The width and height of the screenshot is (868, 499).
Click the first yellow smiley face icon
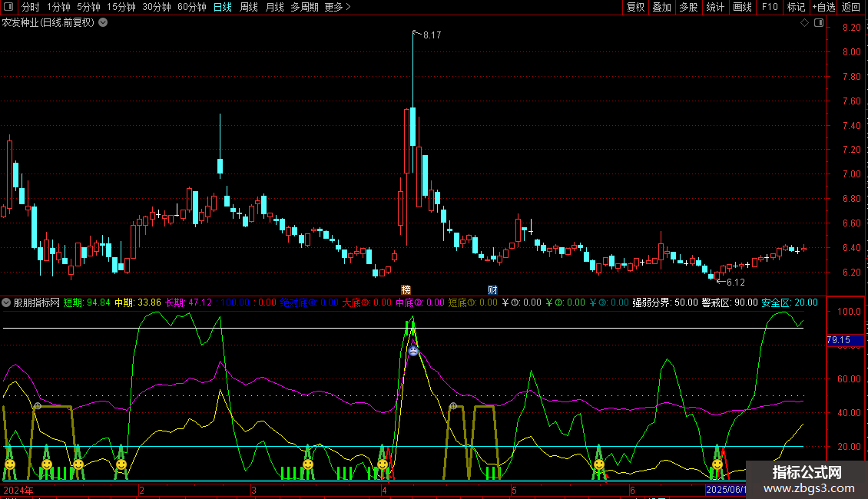point(10,464)
